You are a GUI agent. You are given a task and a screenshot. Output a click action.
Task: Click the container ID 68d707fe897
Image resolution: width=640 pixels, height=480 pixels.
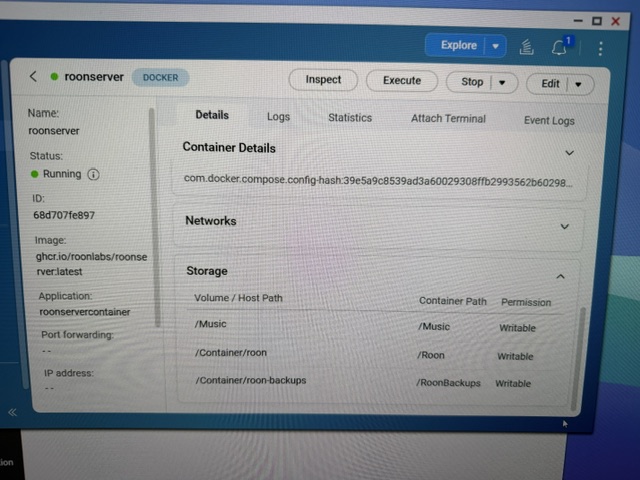coord(64,215)
